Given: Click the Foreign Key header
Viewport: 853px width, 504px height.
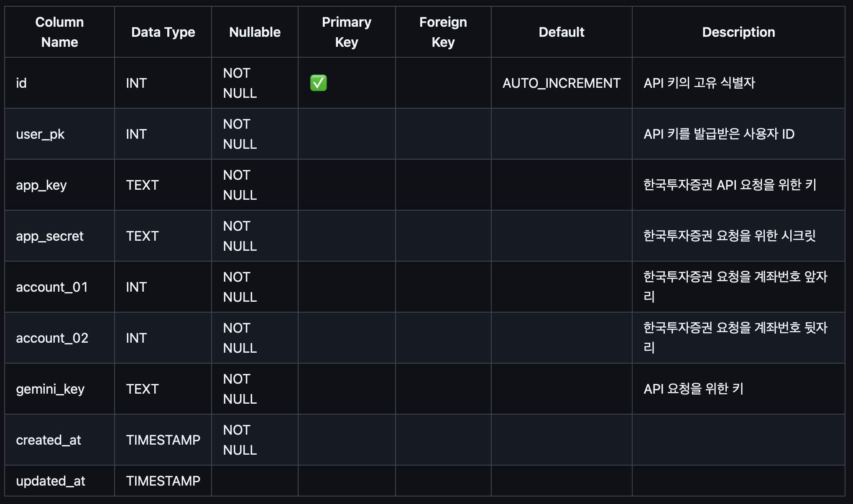Looking at the screenshot, I should [443, 32].
